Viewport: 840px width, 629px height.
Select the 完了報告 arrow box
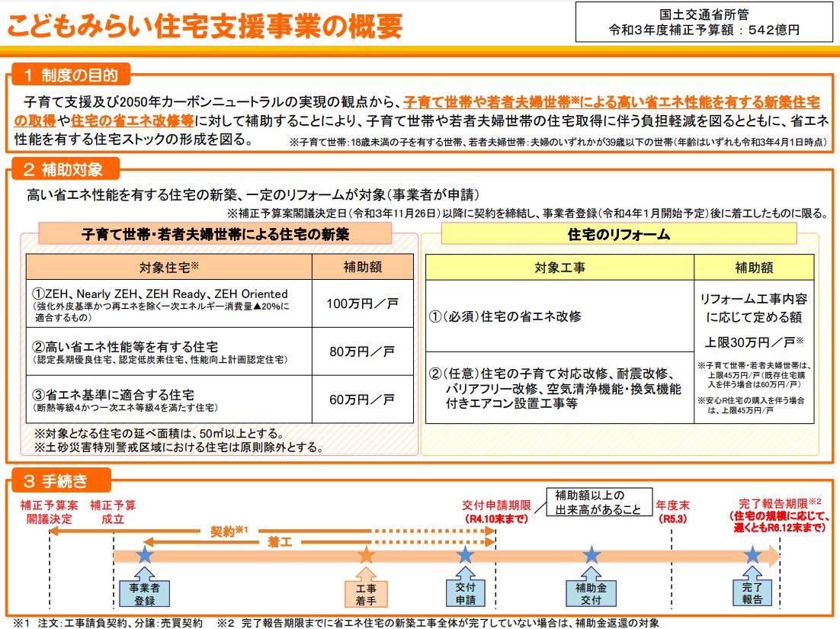pos(752,592)
